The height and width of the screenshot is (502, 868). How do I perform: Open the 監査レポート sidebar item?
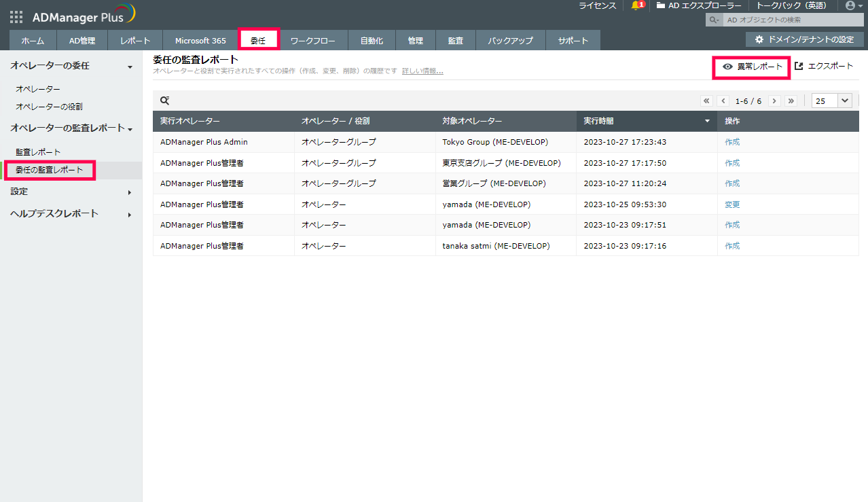(38, 152)
